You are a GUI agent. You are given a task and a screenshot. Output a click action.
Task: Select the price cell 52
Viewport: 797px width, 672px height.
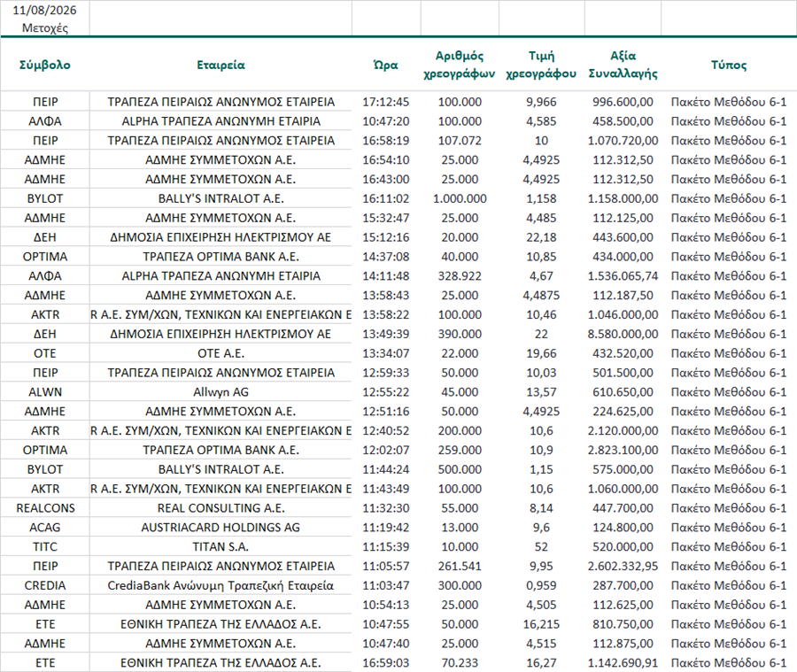[x=541, y=546]
